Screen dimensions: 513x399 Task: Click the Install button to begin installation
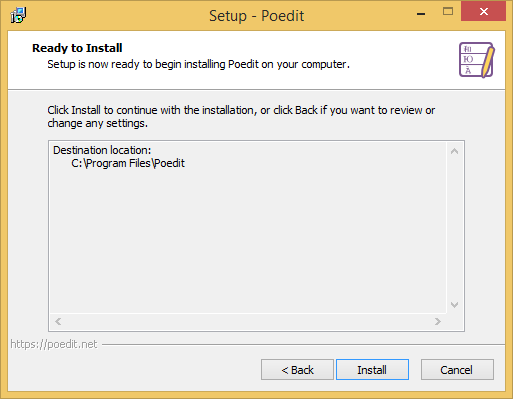(x=372, y=369)
